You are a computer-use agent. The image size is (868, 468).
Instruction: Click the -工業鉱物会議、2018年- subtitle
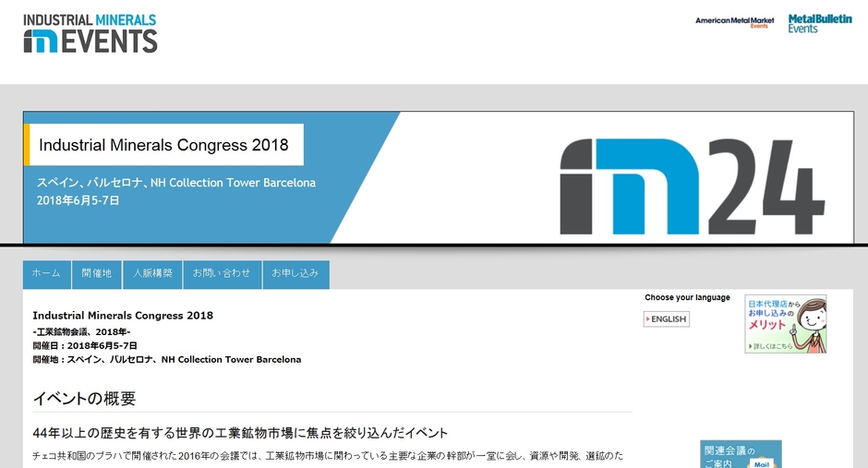pyautogui.click(x=81, y=332)
